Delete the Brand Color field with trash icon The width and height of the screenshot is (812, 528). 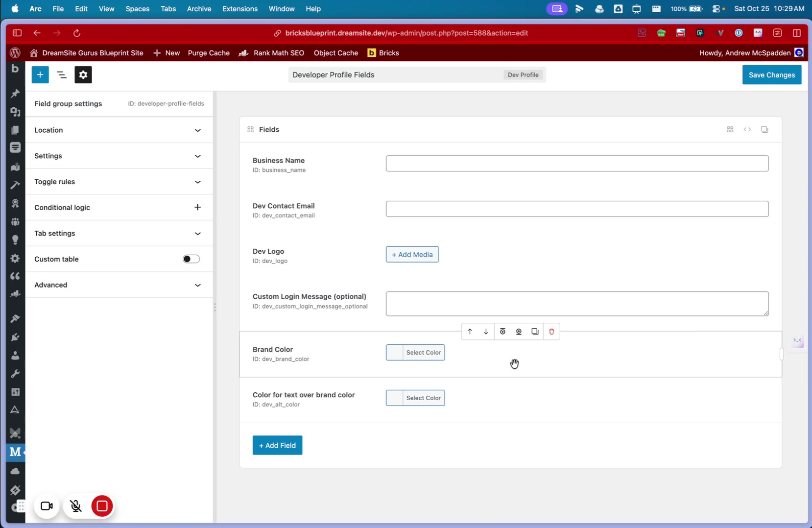pos(551,332)
